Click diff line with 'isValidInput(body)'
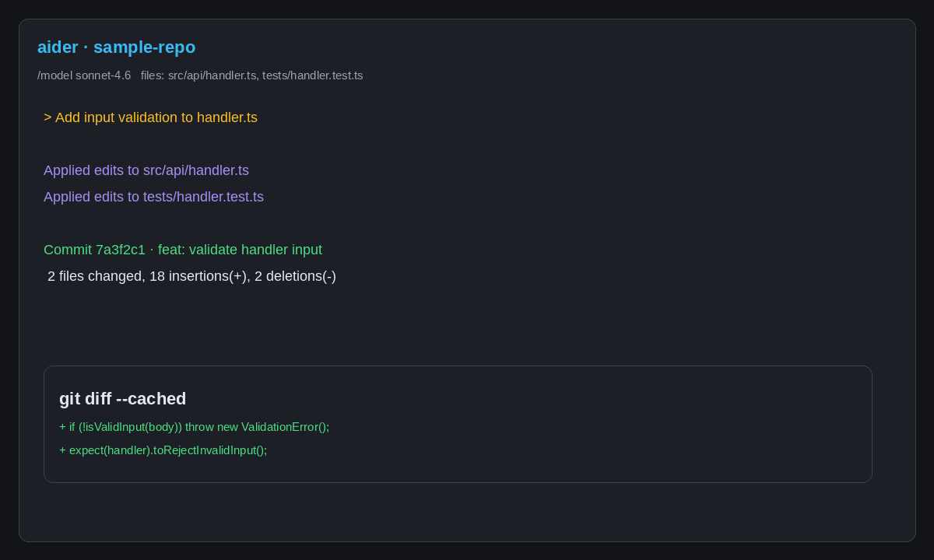The image size is (934, 560). point(195,427)
